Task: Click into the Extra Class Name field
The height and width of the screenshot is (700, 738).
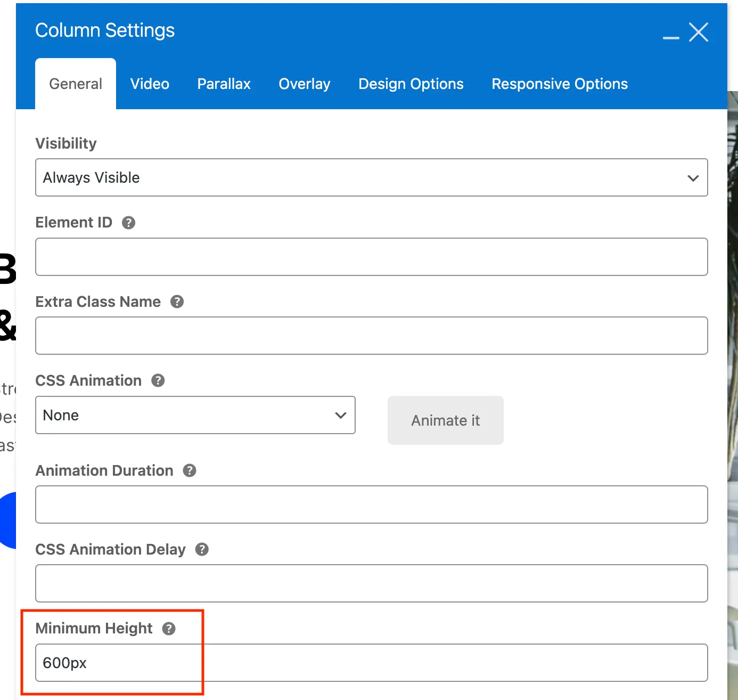Action: (x=372, y=336)
